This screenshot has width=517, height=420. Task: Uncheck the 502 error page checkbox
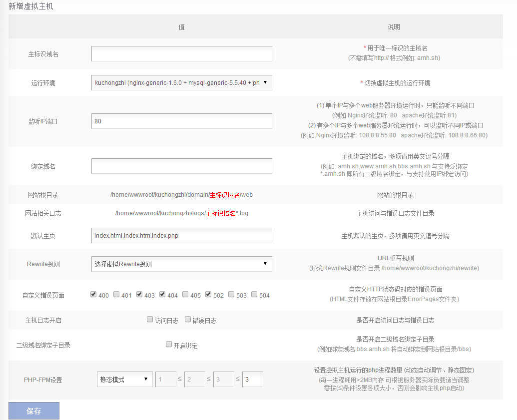click(208, 295)
